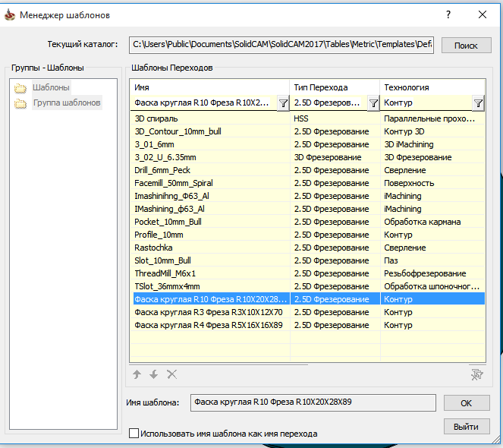The image size is (503, 448).
Task: Click Контур cell in Profile_10mm row
Action: coord(432,235)
